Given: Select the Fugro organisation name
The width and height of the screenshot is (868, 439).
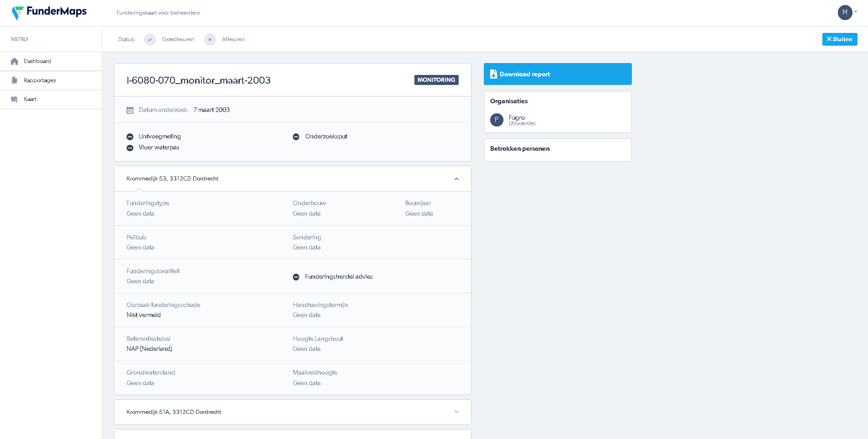Looking at the screenshot, I should 517,117.
